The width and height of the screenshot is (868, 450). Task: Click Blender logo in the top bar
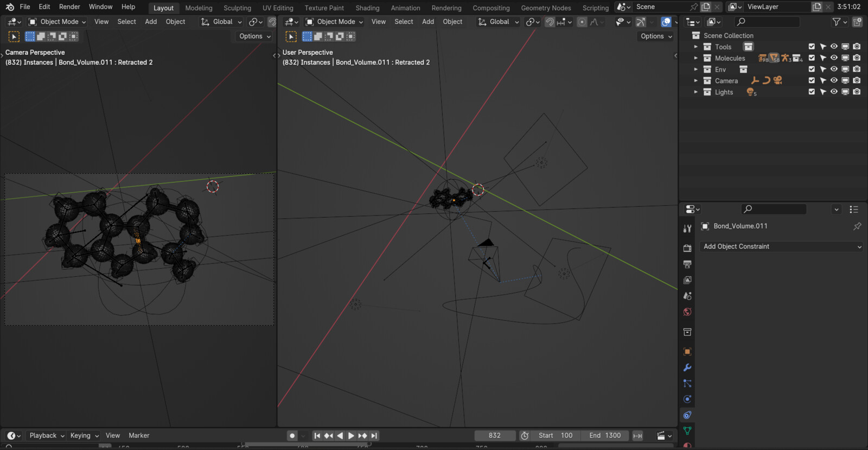click(10, 7)
